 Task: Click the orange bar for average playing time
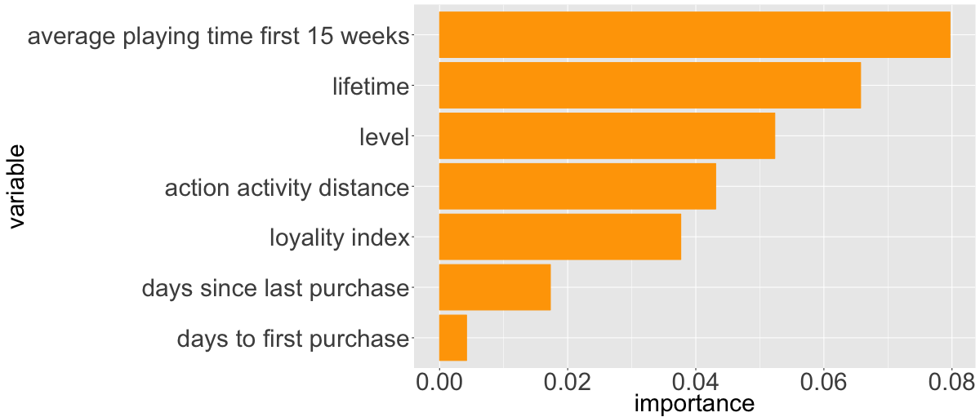click(694, 35)
